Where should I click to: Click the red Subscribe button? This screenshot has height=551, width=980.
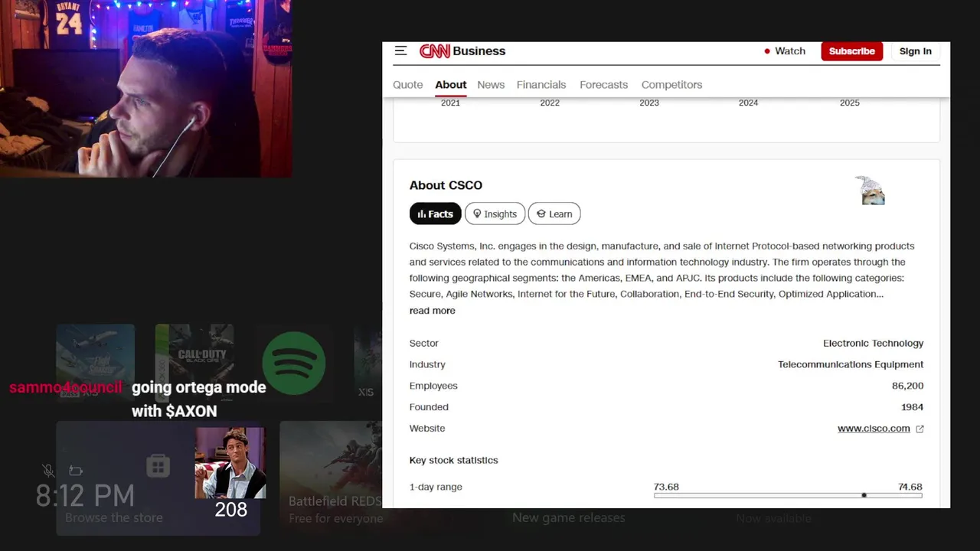(851, 51)
